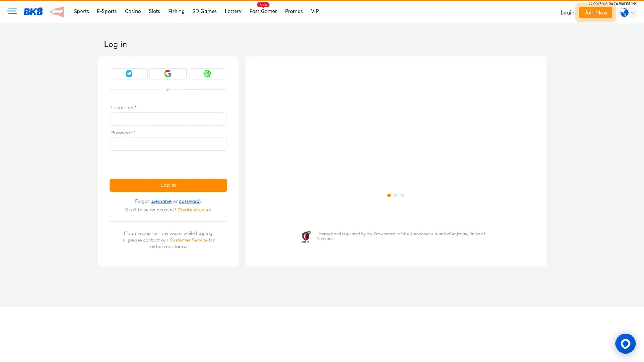The width and height of the screenshot is (644, 362).
Task: Contact Customer Service link
Action: click(188, 240)
